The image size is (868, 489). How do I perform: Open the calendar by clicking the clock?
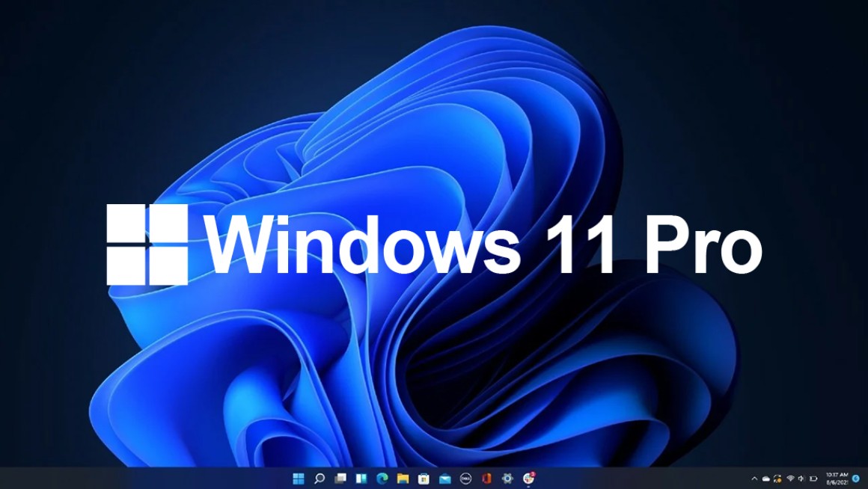(837, 479)
